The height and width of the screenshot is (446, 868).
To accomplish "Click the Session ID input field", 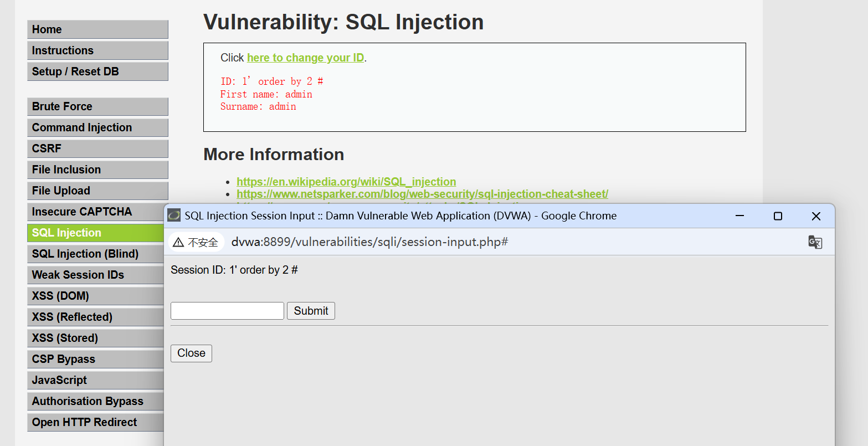I will (227, 311).
